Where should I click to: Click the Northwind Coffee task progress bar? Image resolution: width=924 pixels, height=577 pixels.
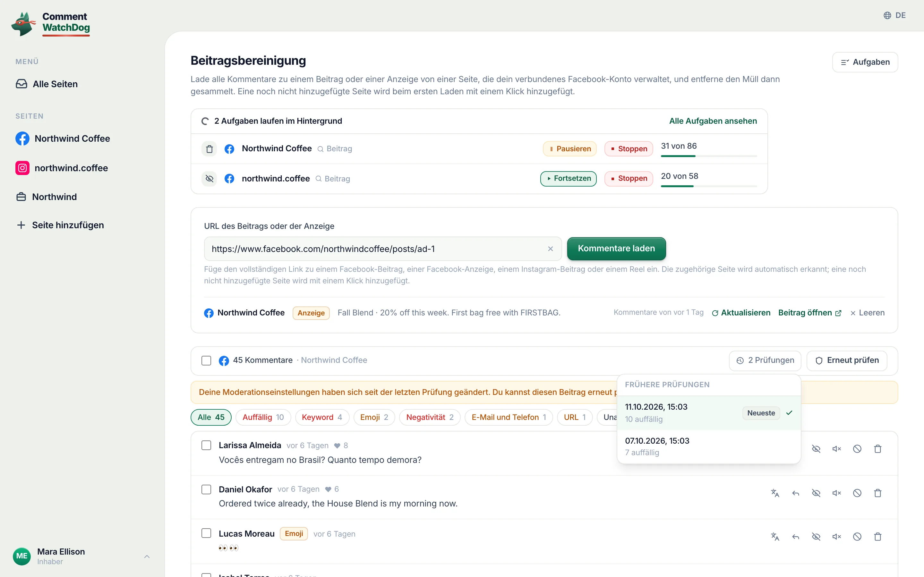click(x=709, y=156)
